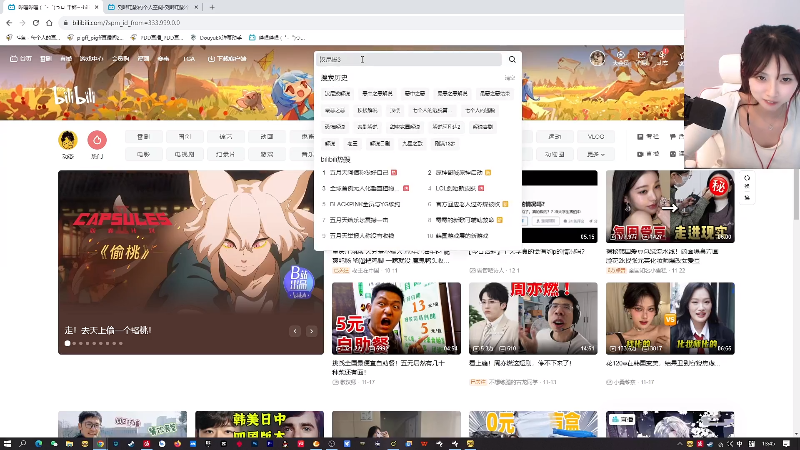Open the red flame popular icon

(x=97, y=140)
